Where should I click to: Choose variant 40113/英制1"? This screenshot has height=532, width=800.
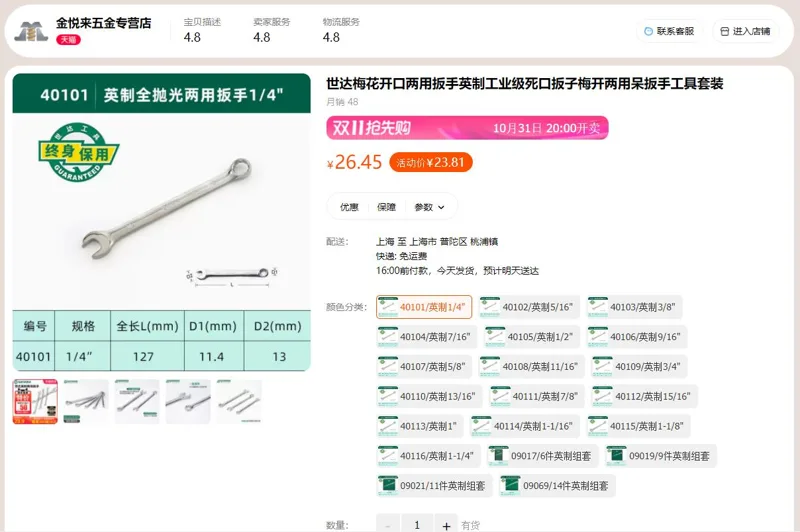(419, 426)
